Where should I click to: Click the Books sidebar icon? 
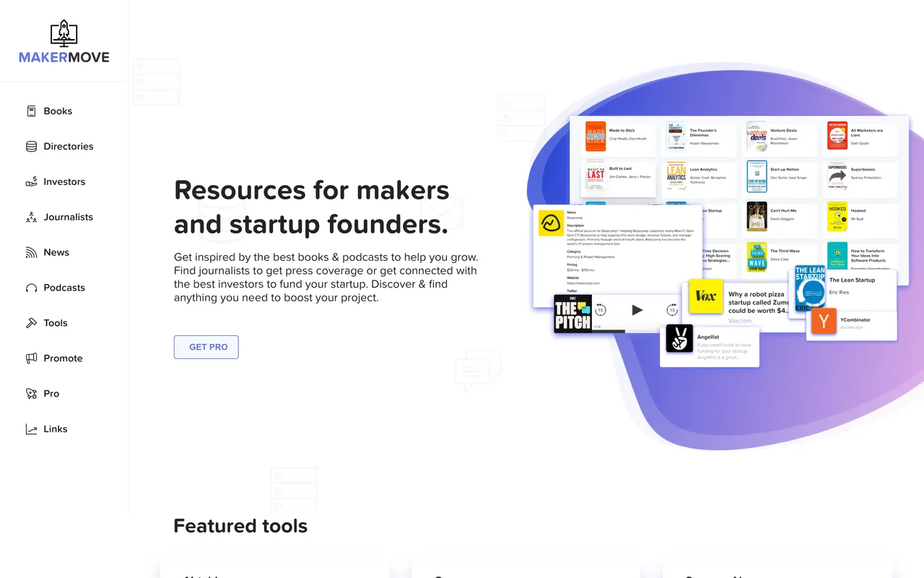pyautogui.click(x=31, y=111)
